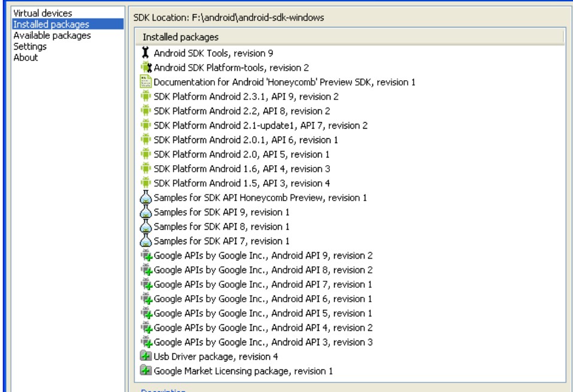Image resolution: width=573 pixels, height=392 pixels.
Task: Click the android icon for SDK Platform 1.6
Action: [x=145, y=168]
